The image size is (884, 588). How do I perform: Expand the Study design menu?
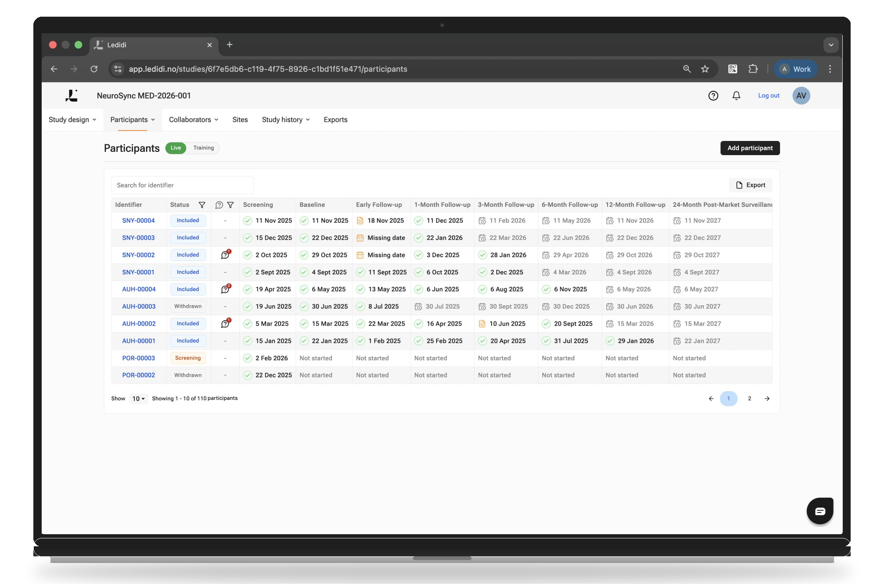[x=72, y=120]
